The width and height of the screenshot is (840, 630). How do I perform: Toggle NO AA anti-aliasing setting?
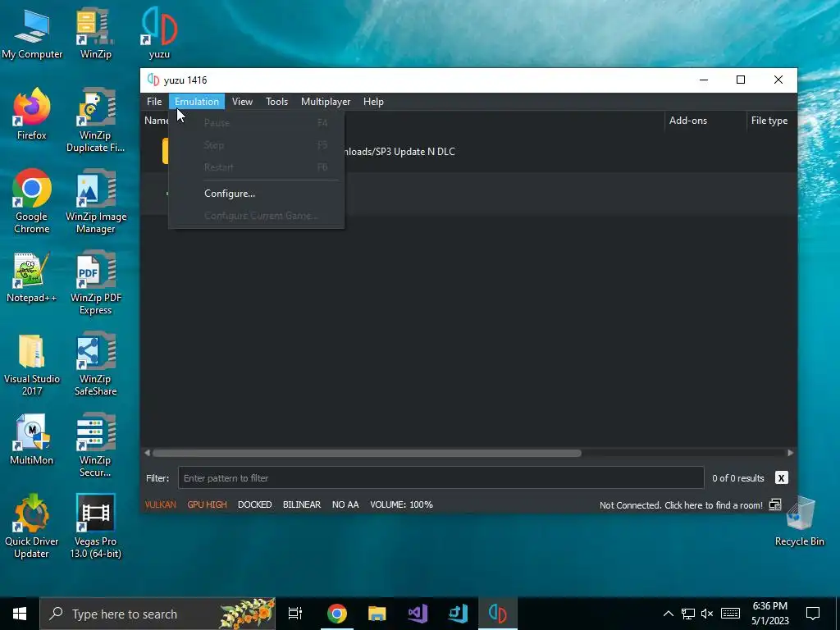(345, 504)
